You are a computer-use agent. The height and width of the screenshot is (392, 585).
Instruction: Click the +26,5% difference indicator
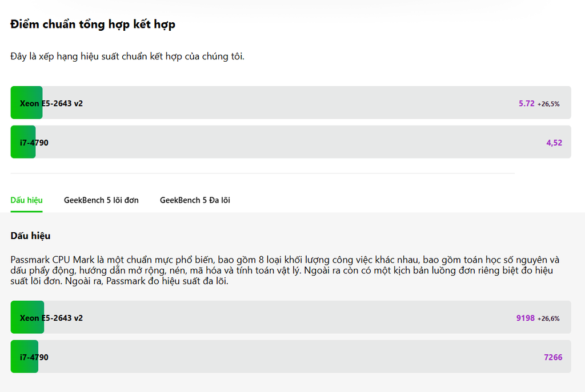(x=548, y=104)
